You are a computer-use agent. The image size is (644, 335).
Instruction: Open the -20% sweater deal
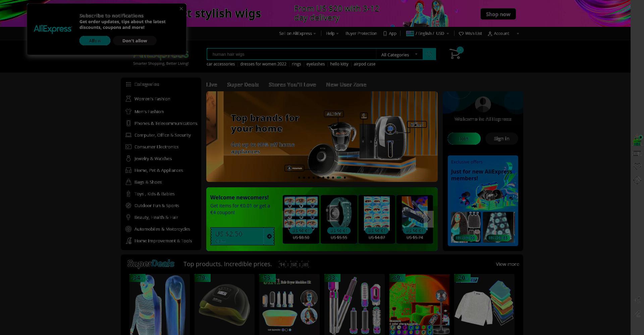click(x=484, y=304)
